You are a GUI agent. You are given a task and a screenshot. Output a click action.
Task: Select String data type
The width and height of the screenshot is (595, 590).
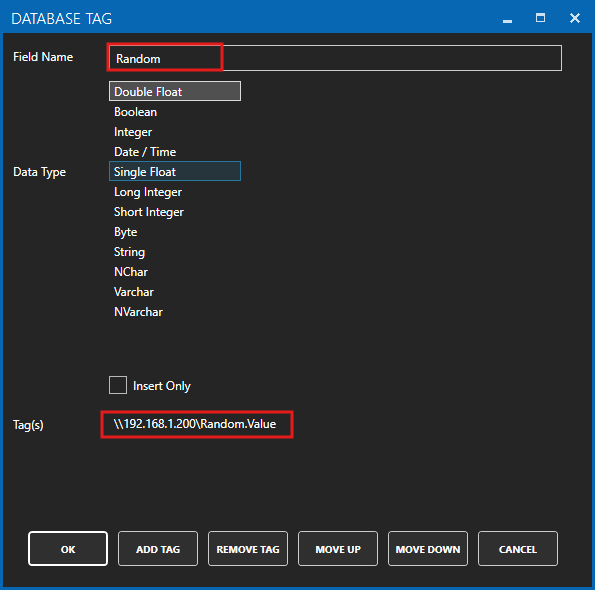coord(175,252)
